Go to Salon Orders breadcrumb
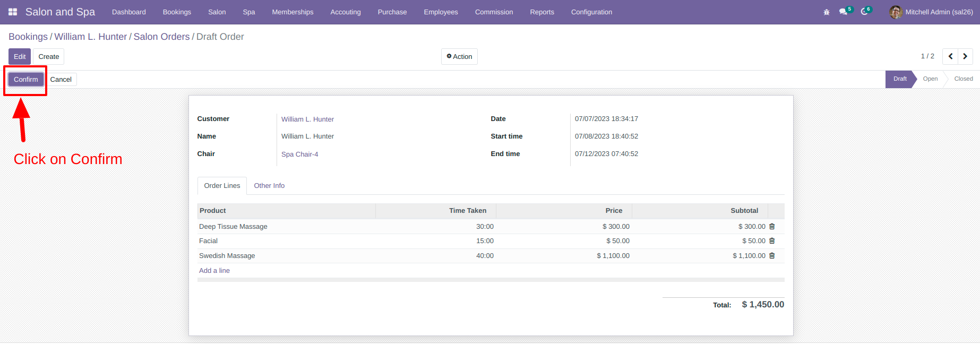This screenshot has width=980, height=344. (x=161, y=37)
